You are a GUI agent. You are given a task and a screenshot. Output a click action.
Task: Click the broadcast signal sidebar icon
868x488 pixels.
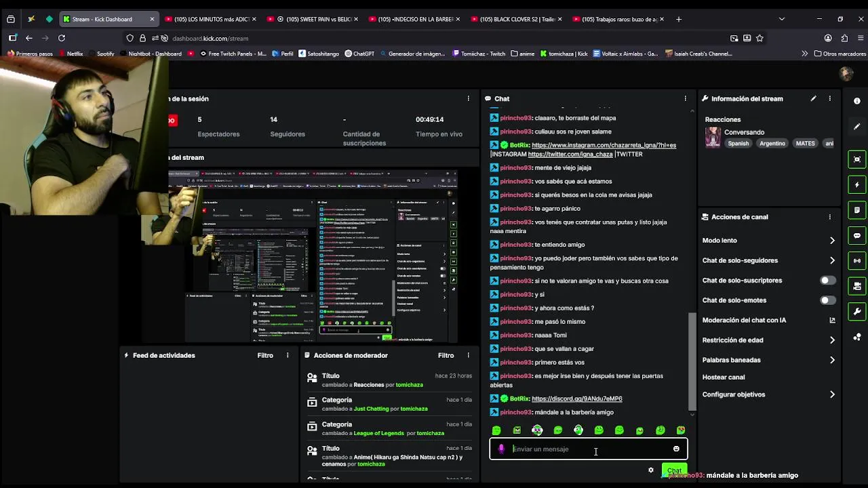click(x=857, y=261)
